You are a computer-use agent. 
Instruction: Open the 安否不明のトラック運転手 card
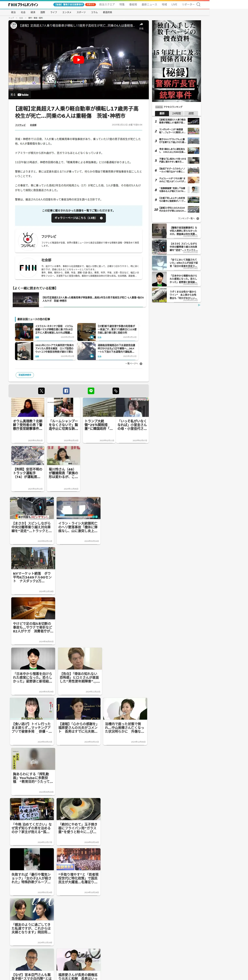coord(28,469)
